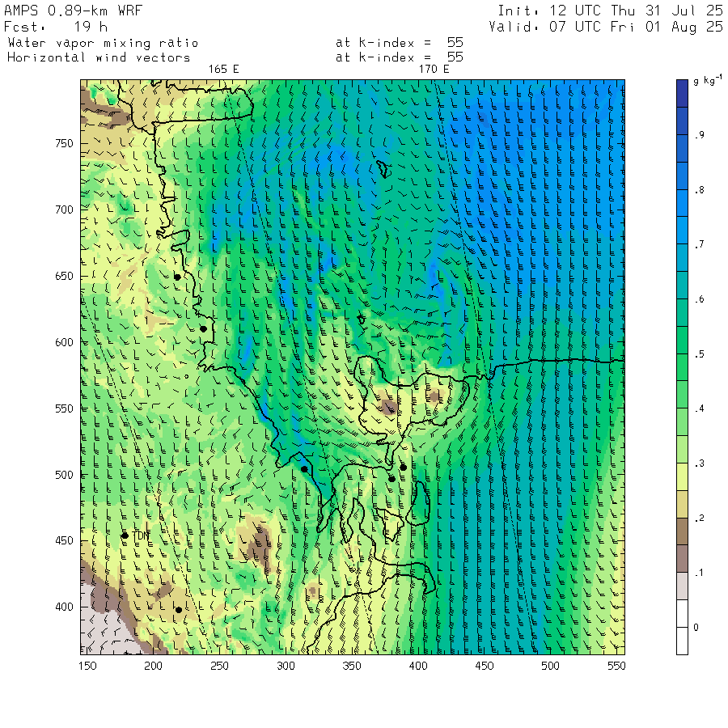This screenshot has height=728, width=728.
Task: Click the x-axis 450 tick label
Action: pos(485,666)
